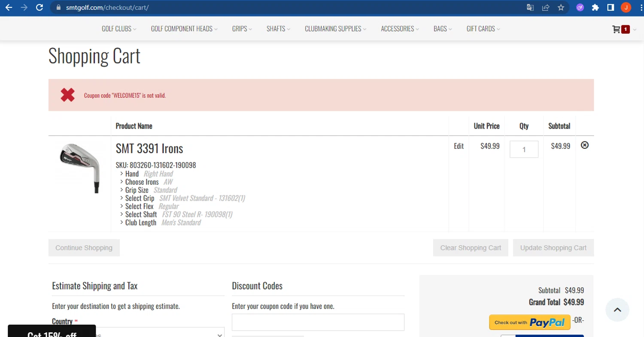Open the Get 15% off popup
Viewport: 644px width, 337px height.
tap(52, 331)
